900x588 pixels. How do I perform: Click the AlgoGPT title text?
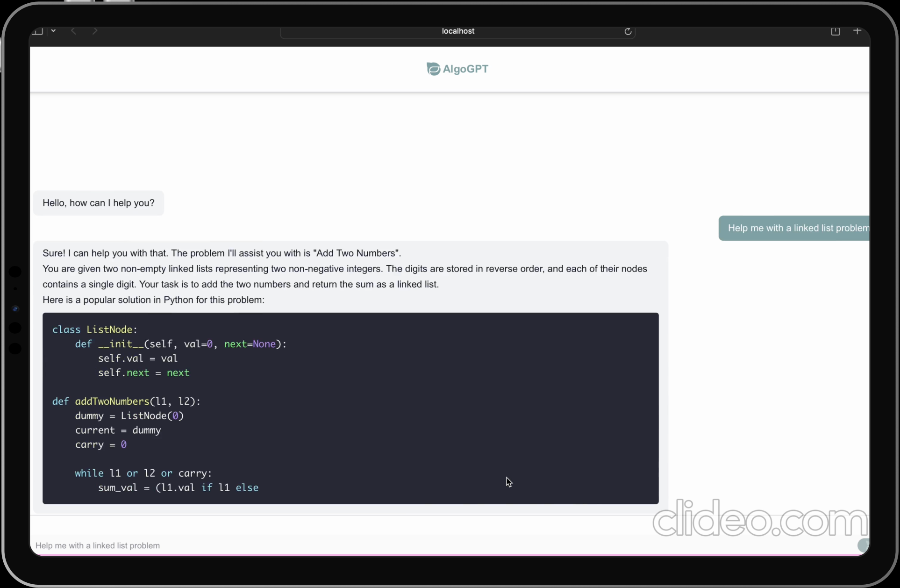465,69
